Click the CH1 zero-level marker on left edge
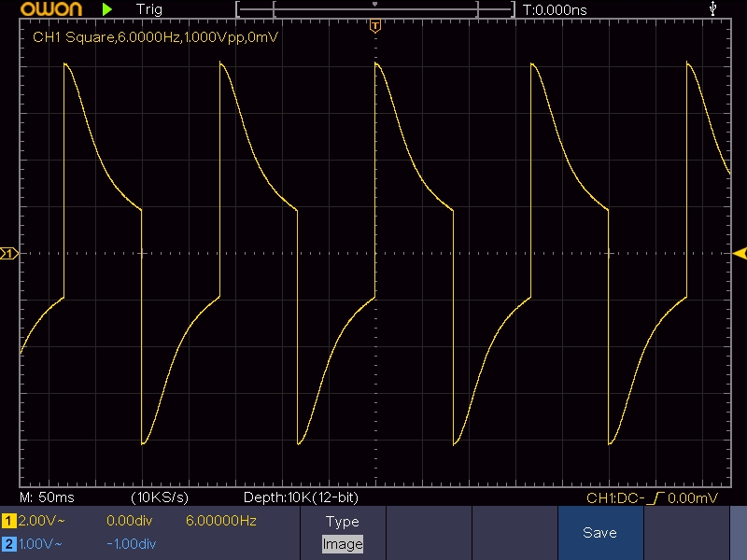 [x=9, y=253]
